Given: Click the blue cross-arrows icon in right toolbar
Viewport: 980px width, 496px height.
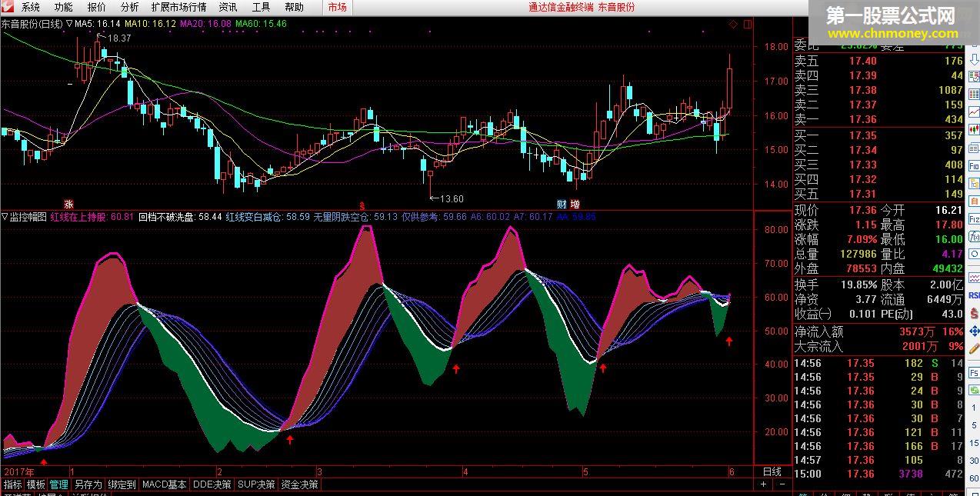Looking at the screenshot, I should tap(974, 332).
